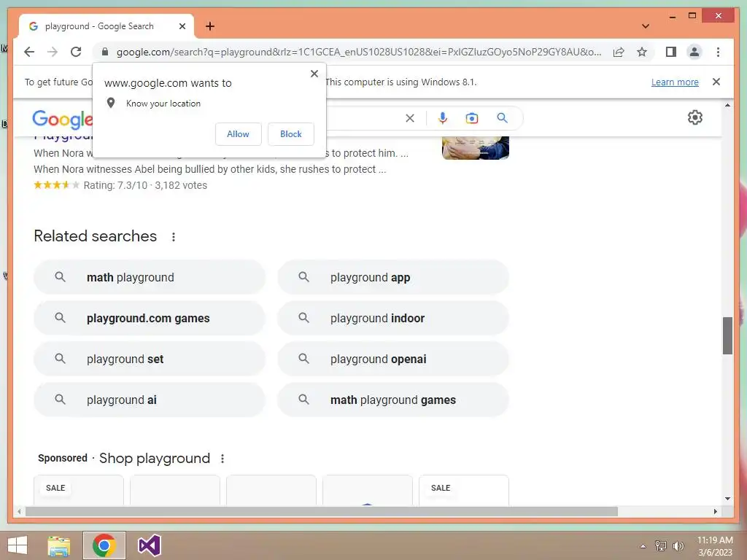Image resolution: width=747 pixels, height=560 pixels.
Task: Click the scroll right arrow
Action: coord(715,511)
